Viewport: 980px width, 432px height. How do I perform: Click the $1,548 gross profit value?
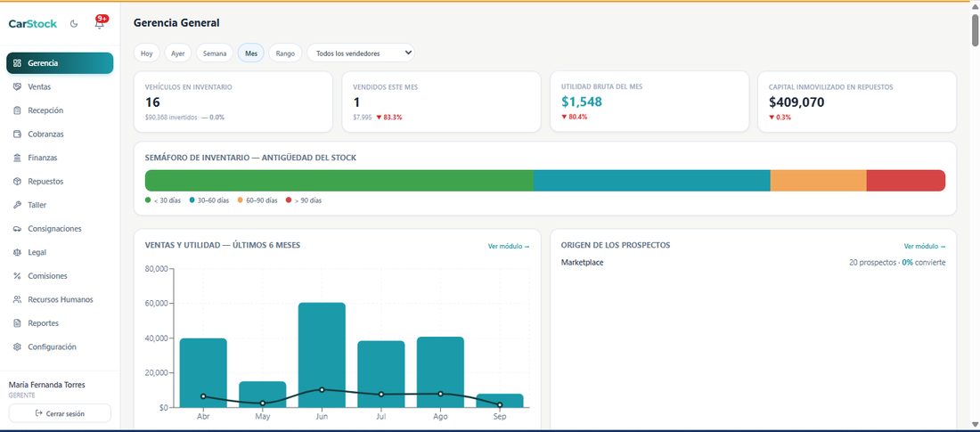click(x=581, y=102)
